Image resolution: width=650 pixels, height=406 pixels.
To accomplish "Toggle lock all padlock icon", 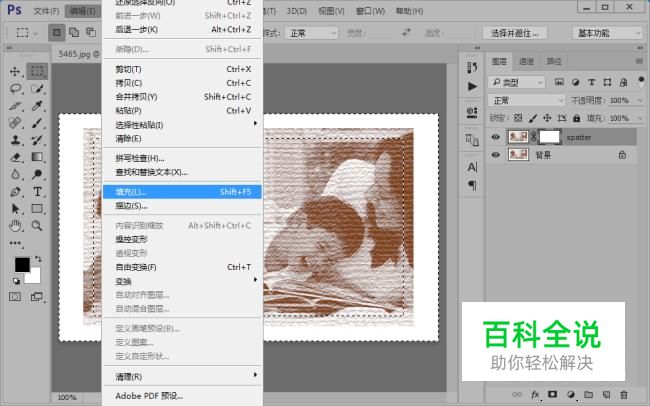I will (x=576, y=118).
